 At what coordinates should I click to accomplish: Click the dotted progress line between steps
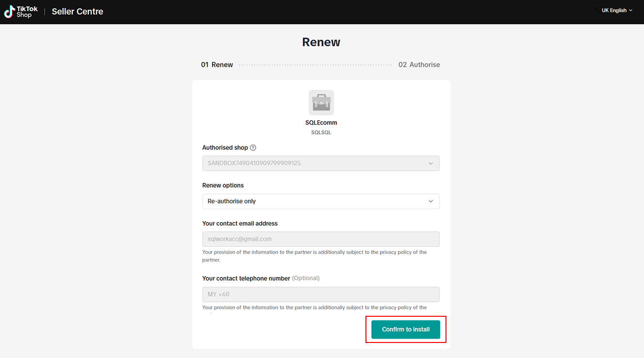click(x=315, y=65)
